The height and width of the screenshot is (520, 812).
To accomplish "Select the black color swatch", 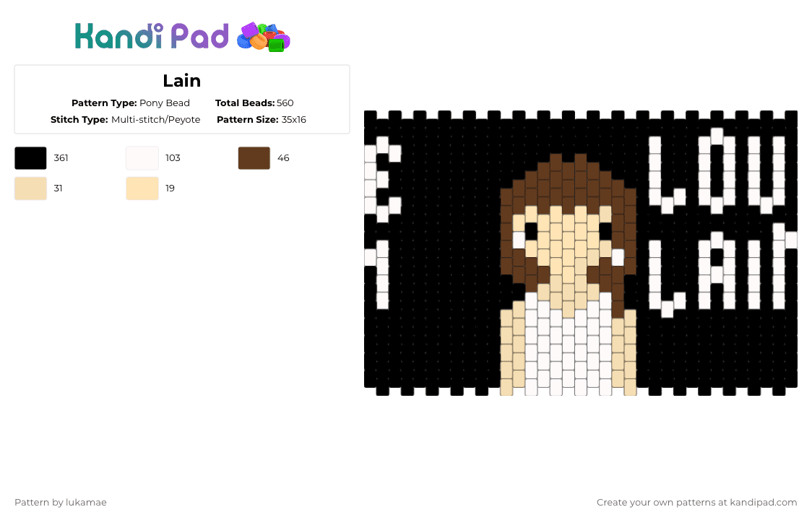I will tap(30, 158).
